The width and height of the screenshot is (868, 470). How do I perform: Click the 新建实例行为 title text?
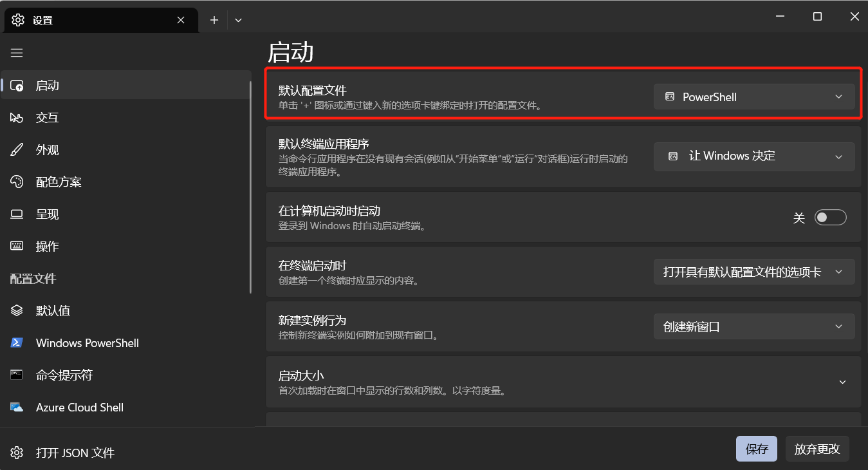313,320
